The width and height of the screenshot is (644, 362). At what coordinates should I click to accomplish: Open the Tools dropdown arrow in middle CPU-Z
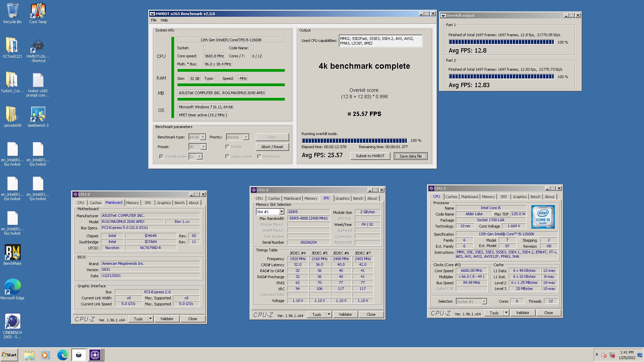click(x=329, y=314)
